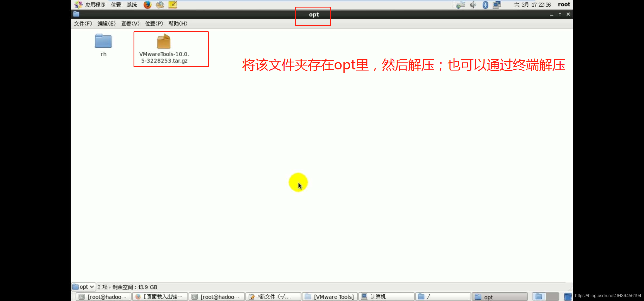Image resolution: width=644 pixels, height=301 pixels.
Task: Open the Bluetooth tray icon
Action: tap(485, 5)
